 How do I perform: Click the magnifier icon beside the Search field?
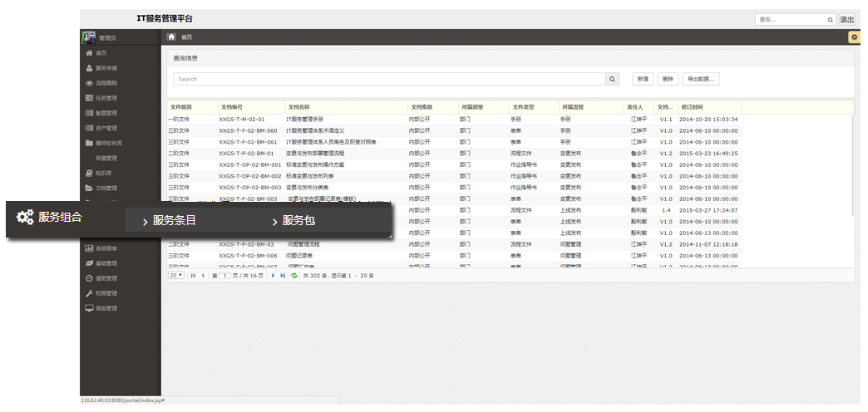(x=613, y=79)
